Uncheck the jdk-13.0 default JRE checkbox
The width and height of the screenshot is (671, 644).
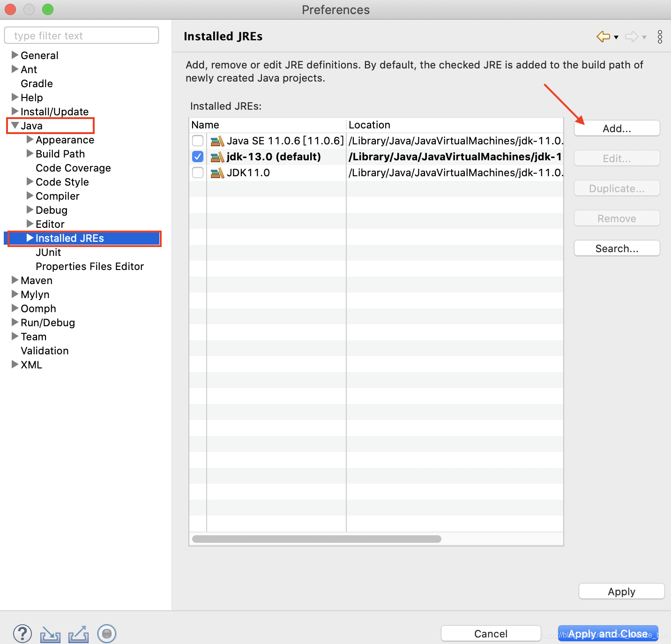198,157
